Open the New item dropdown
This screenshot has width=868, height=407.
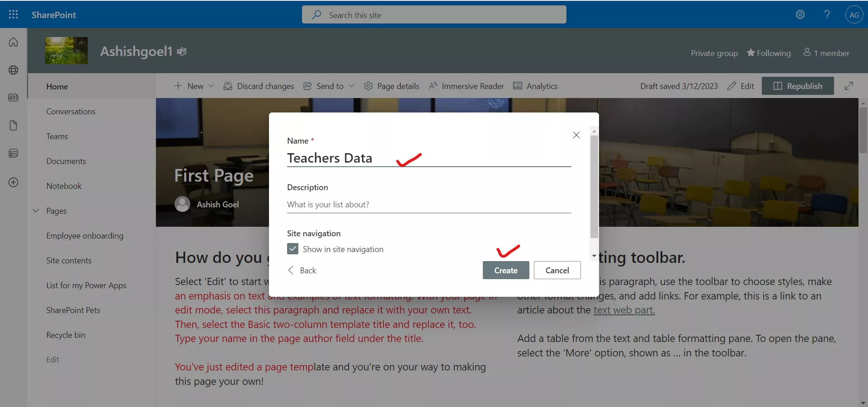point(211,86)
